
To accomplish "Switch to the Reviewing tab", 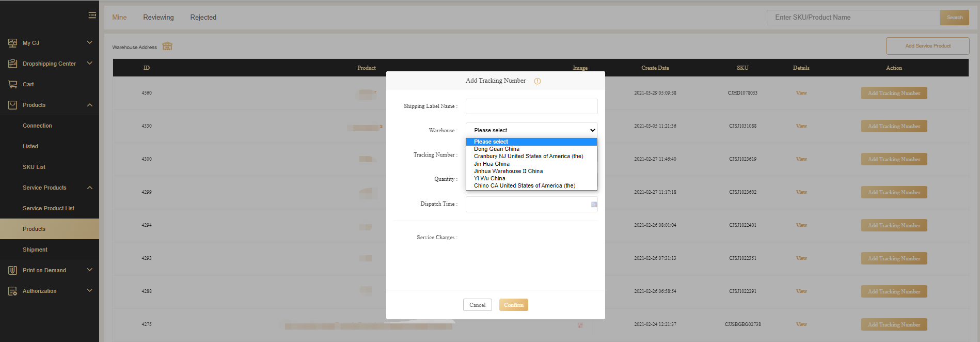I will click(x=159, y=17).
